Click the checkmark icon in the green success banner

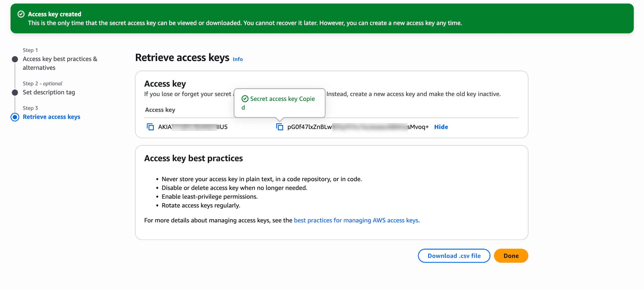[x=21, y=14]
